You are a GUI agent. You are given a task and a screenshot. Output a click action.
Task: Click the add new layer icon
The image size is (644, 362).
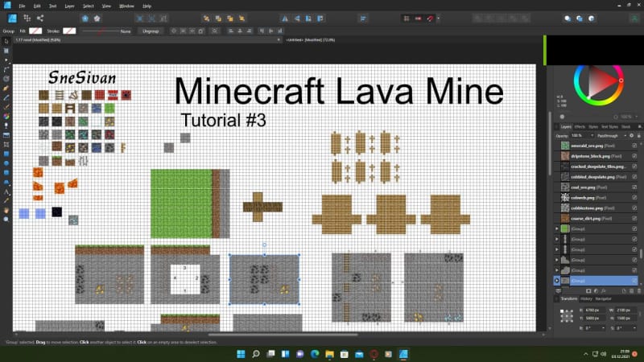(x=625, y=291)
